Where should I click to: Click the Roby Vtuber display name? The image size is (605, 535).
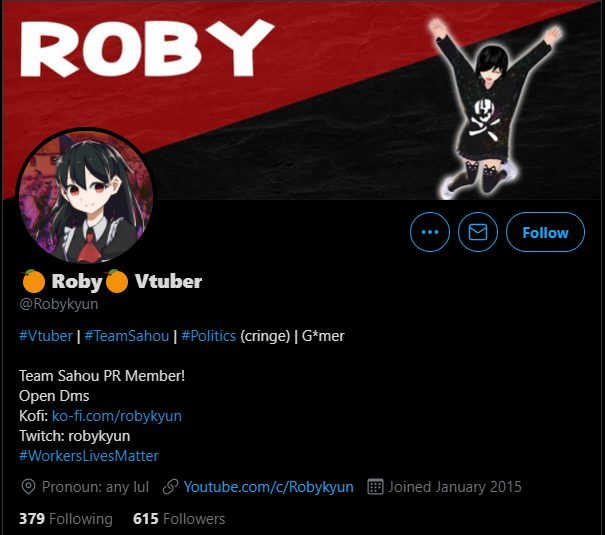click(x=112, y=281)
